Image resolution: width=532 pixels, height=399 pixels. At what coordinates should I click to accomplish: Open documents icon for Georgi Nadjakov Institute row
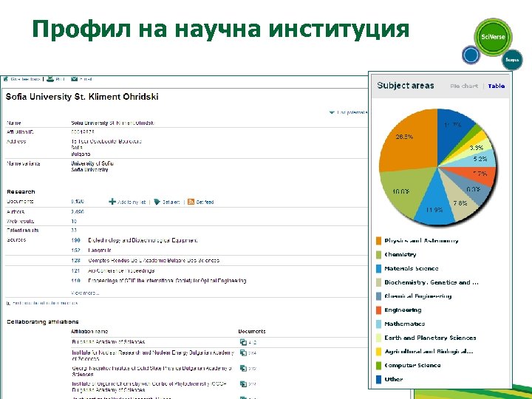click(x=243, y=369)
